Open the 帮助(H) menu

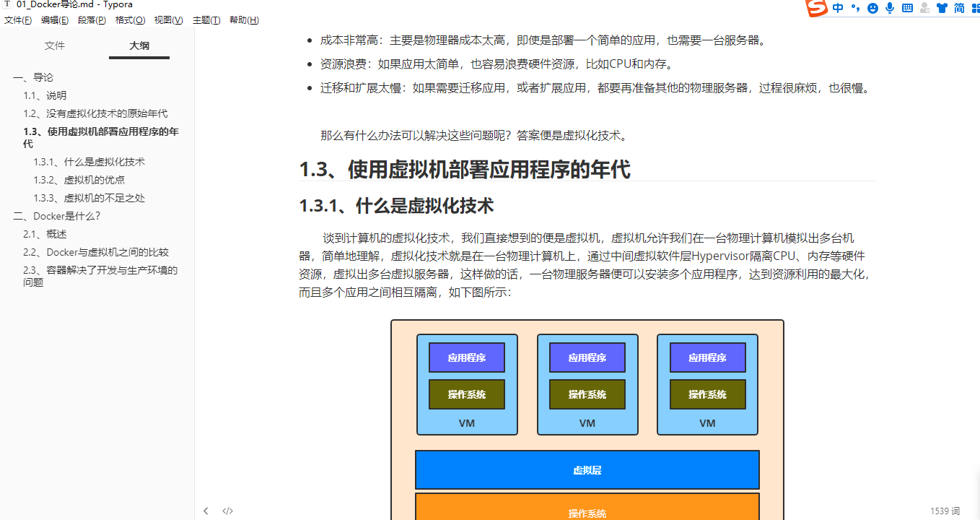(244, 20)
